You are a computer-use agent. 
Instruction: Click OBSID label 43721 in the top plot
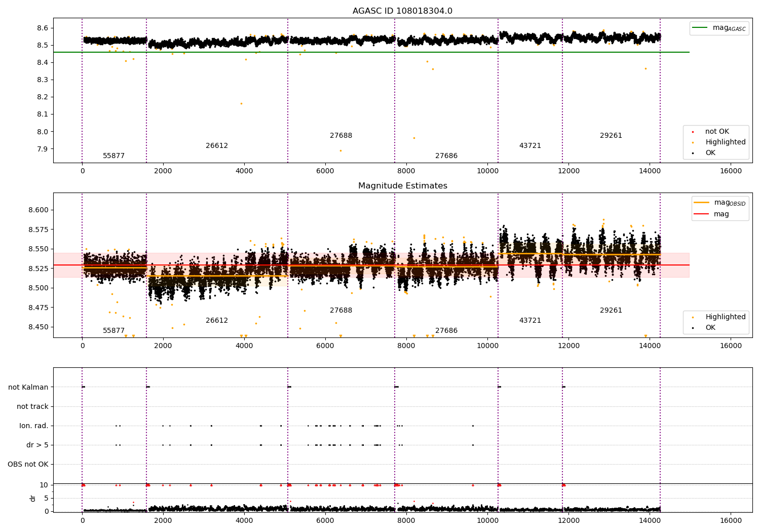[530, 145]
